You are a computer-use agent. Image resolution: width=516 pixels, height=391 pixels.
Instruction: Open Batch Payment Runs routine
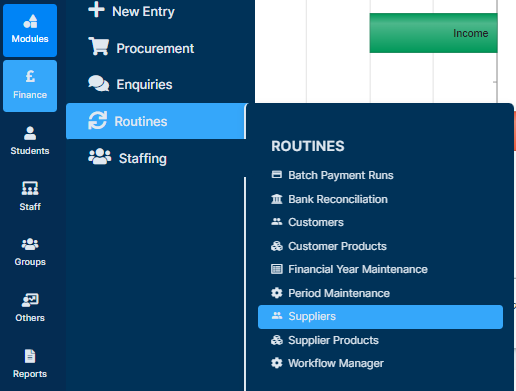pyautogui.click(x=341, y=175)
